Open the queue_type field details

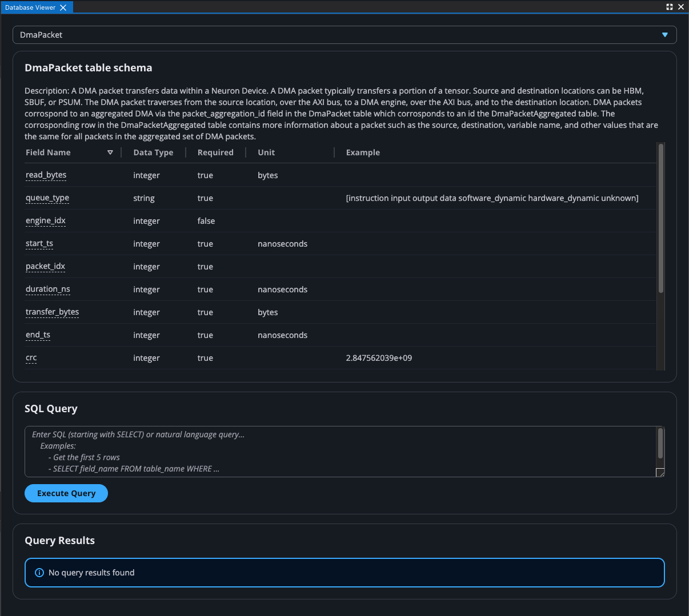pos(47,198)
